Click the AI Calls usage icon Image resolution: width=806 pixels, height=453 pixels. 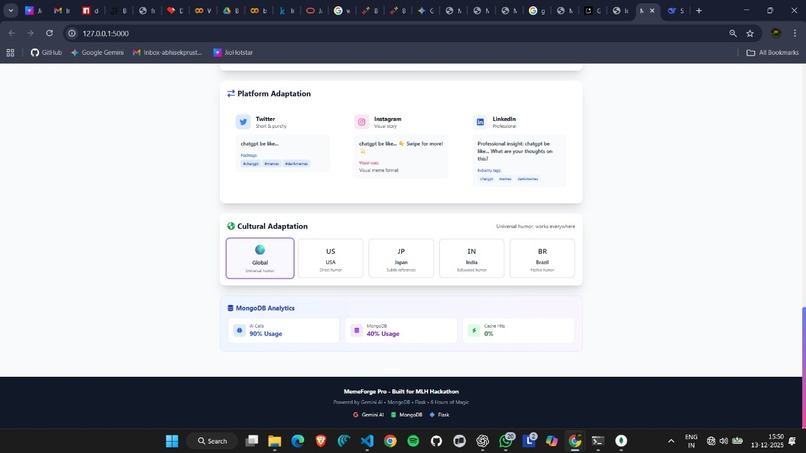[240, 330]
